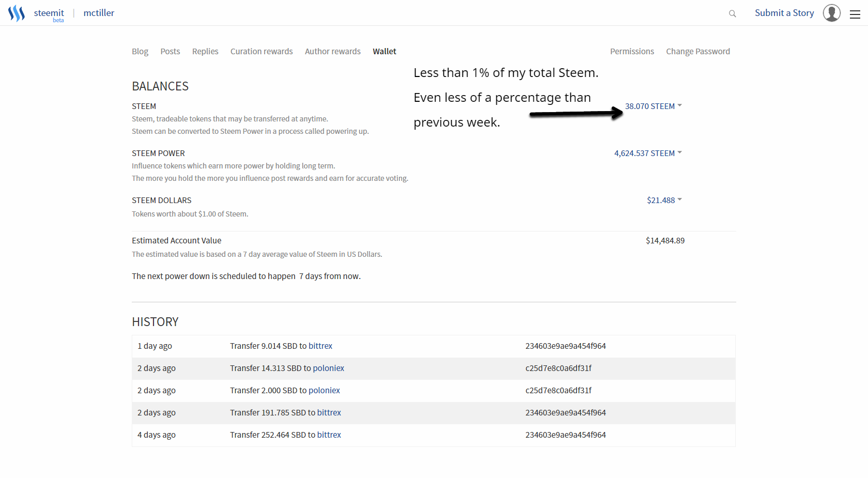The height and width of the screenshot is (478, 868).
Task: Click the Estimated Account Value label
Action: 176,240
